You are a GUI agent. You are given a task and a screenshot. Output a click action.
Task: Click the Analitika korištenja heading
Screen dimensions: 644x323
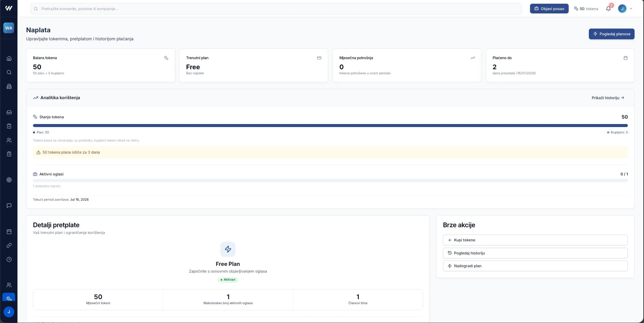[60, 98]
